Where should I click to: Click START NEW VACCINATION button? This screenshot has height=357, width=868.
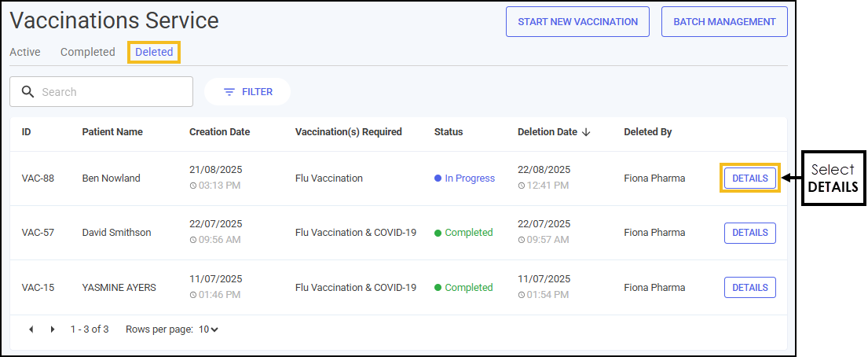click(578, 22)
